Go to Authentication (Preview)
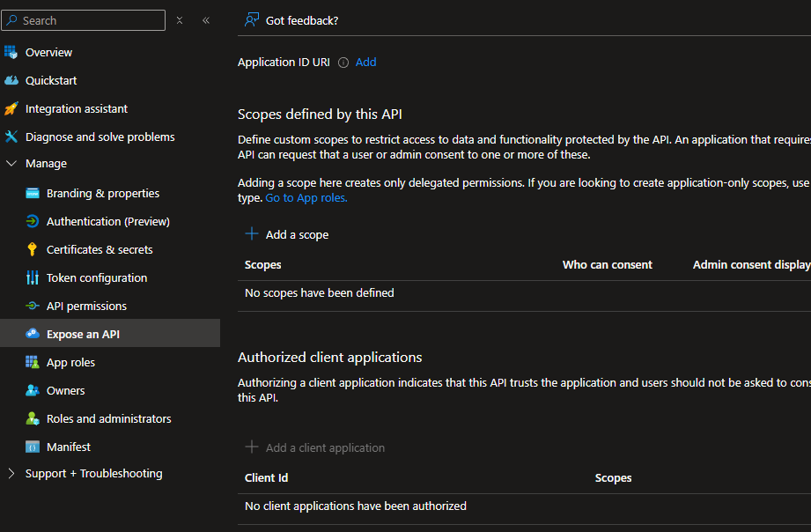 pyautogui.click(x=110, y=221)
